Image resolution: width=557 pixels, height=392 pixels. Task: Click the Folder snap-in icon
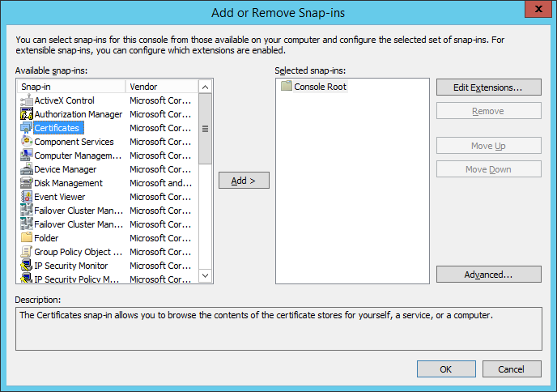[x=26, y=238]
